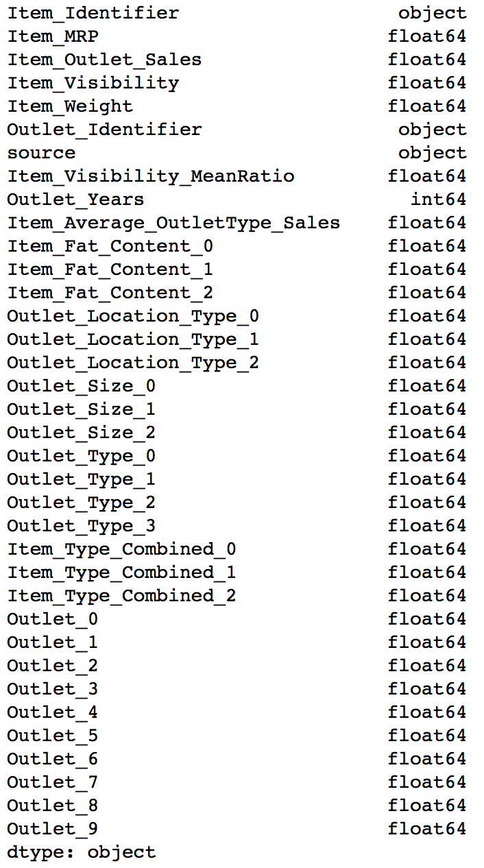Click the Outlet_5 column name
The image size is (484, 868).
53,736
